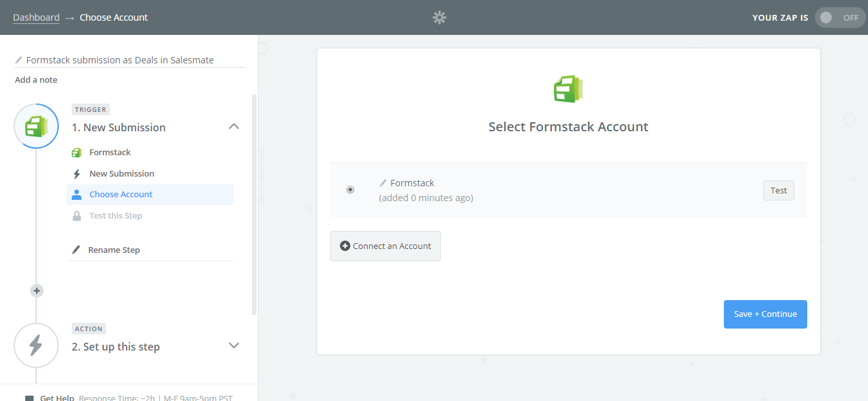Click the pencil icon beside Rename Step
This screenshot has width=868, height=401.
[x=76, y=250]
